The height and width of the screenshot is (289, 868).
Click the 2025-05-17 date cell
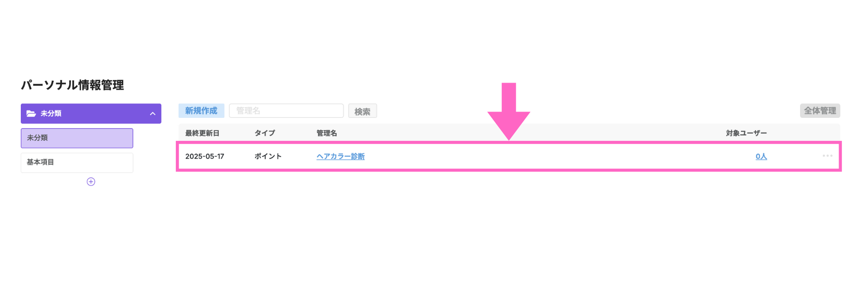205,156
